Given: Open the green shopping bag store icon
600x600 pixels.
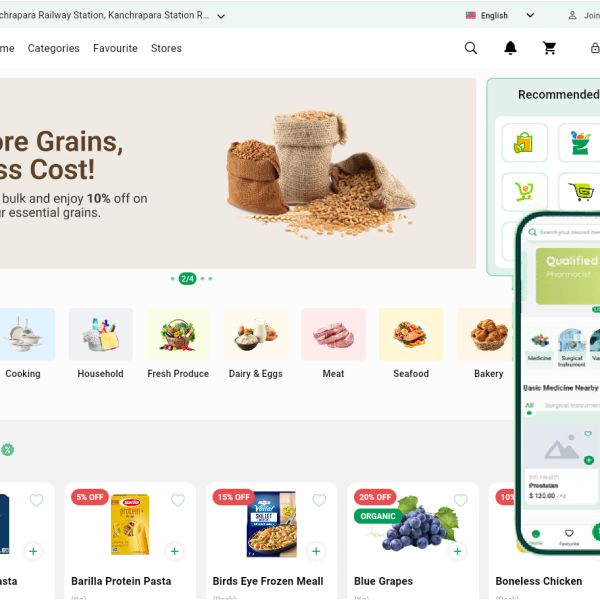Looking at the screenshot, I should [524, 143].
